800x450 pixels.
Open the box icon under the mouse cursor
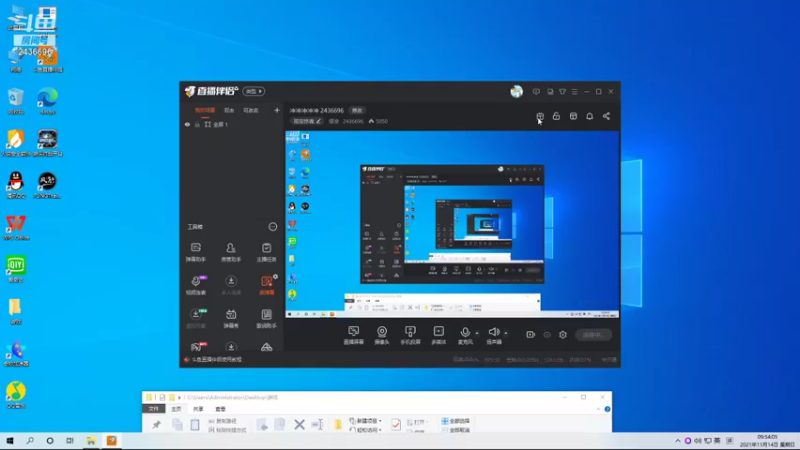tap(540, 116)
